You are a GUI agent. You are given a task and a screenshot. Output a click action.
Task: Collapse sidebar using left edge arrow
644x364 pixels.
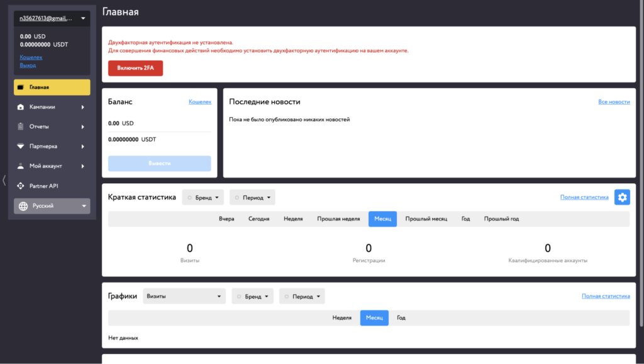coord(4,179)
